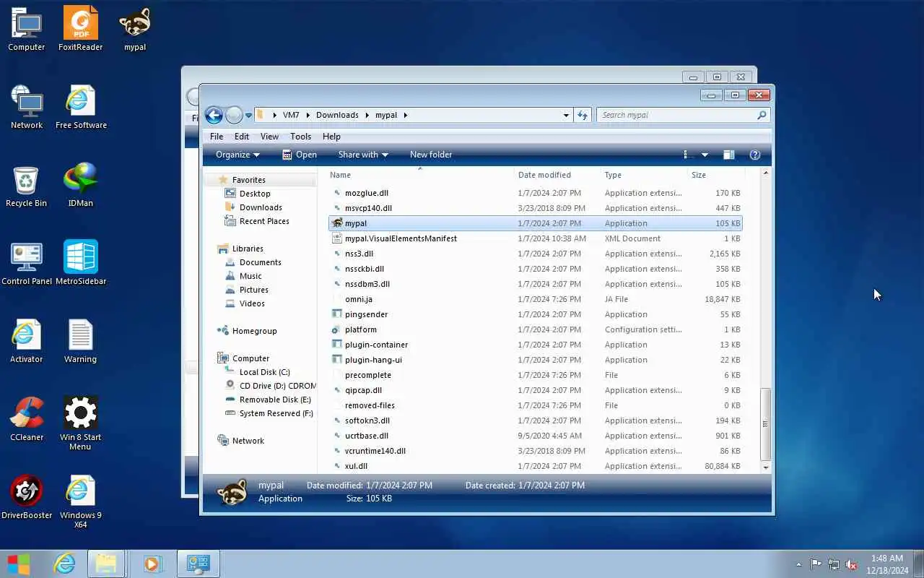Open the Tools menu
The height and width of the screenshot is (578, 924).
300,137
